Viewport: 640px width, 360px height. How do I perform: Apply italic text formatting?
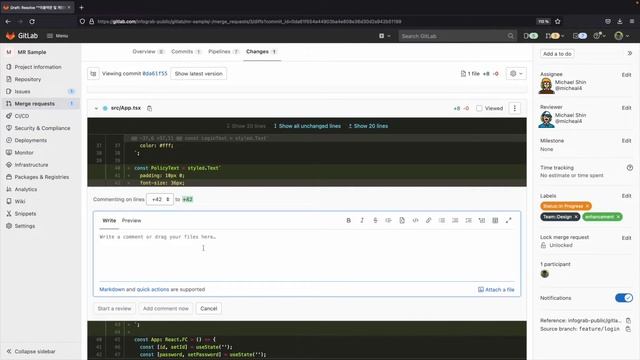362,220
